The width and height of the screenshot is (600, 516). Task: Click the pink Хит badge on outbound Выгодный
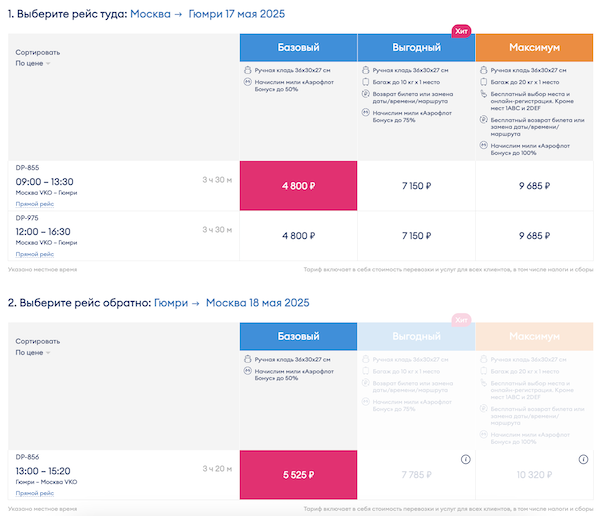[461, 32]
